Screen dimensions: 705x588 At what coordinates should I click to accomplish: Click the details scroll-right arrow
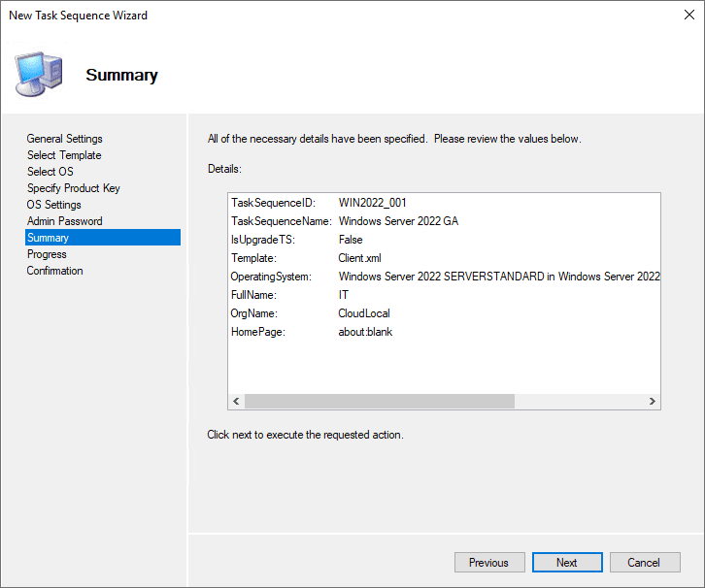[x=652, y=401]
